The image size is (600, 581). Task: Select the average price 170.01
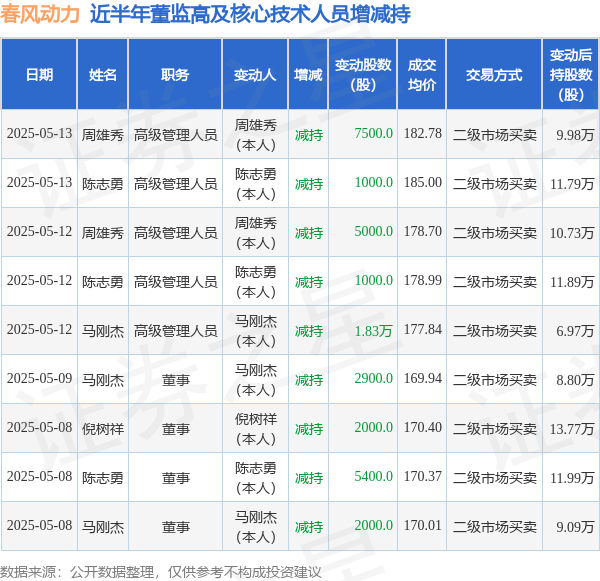click(423, 526)
